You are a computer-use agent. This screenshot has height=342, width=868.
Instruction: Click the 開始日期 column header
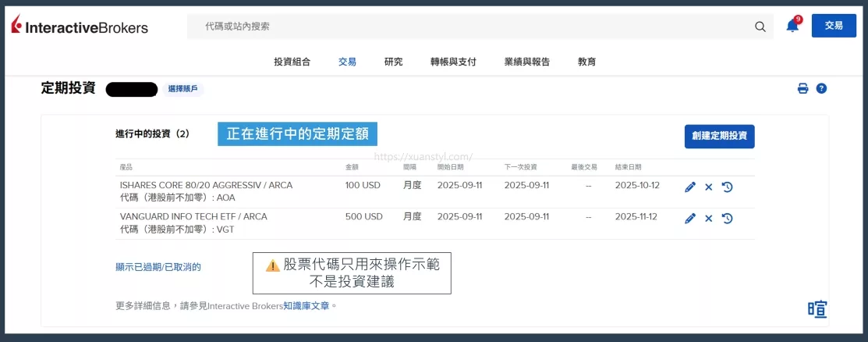click(451, 167)
